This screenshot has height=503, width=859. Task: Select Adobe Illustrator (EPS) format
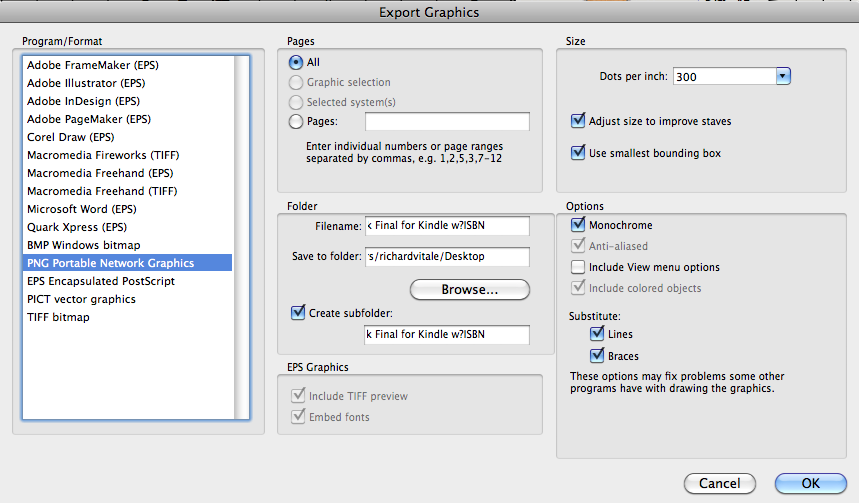point(85,83)
